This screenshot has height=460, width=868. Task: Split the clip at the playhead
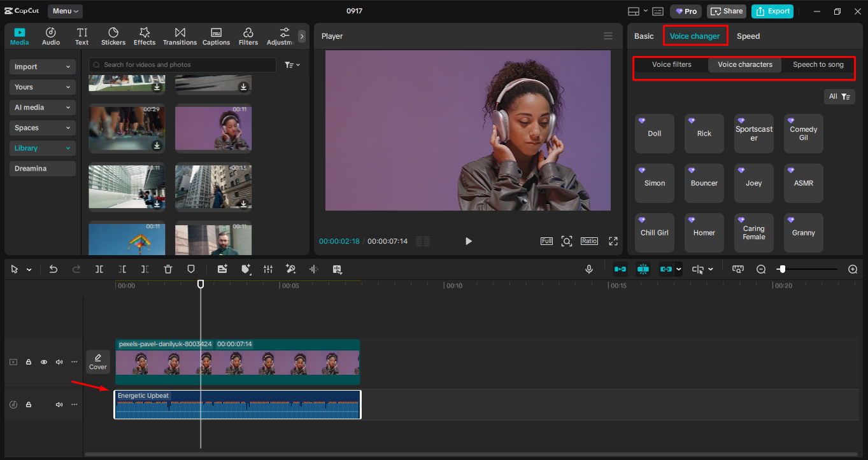(x=99, y=269)
